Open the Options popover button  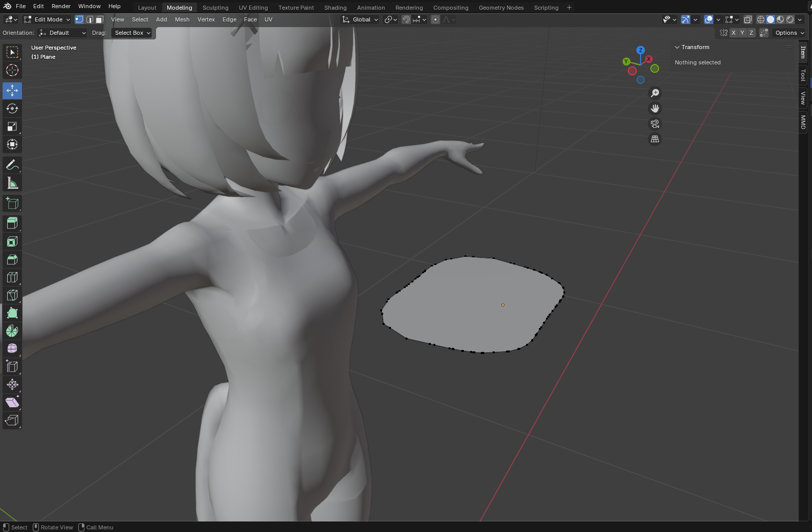pos(789,33)
